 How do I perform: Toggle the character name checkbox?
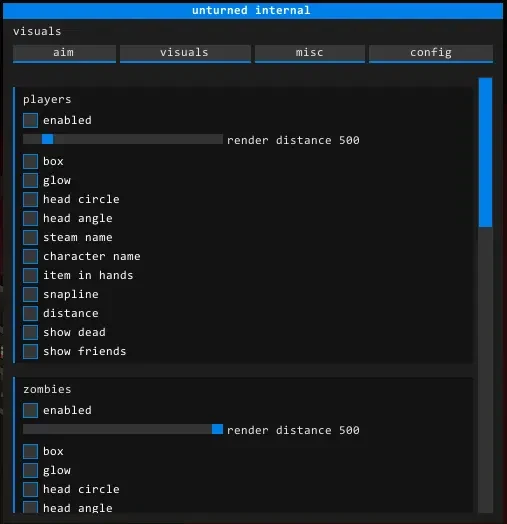pyautogui.click(x=30, y=257)
